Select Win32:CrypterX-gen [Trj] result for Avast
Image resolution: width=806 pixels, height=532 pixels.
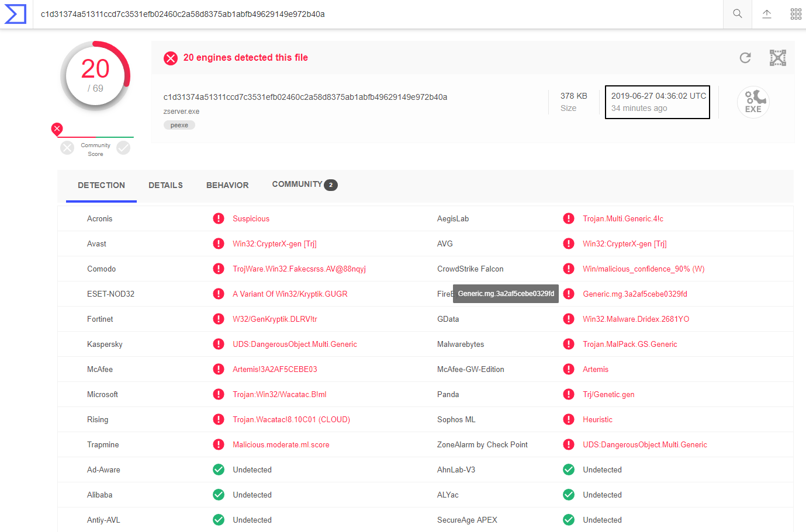pyautogui.click(x=275, y=244)
